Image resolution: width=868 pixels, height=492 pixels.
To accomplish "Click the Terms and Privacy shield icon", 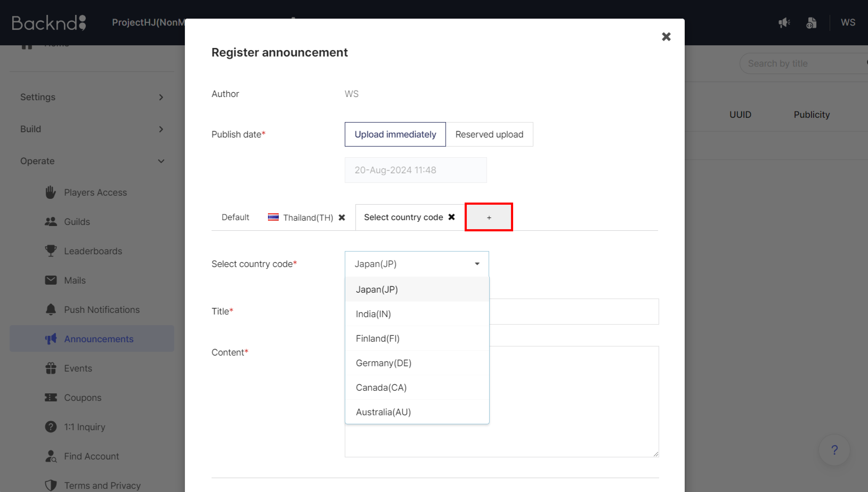I will [x=51, y=485].
